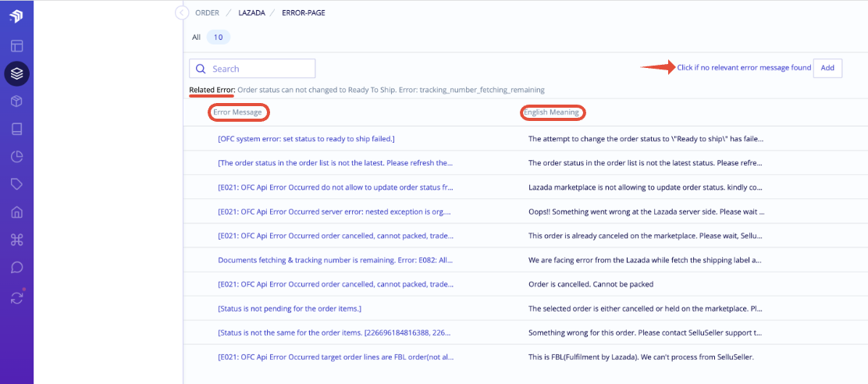The height and width of the screenshot is (384, 868).
Task: Open the pie chart reports icon
Action: pos(16,157)
